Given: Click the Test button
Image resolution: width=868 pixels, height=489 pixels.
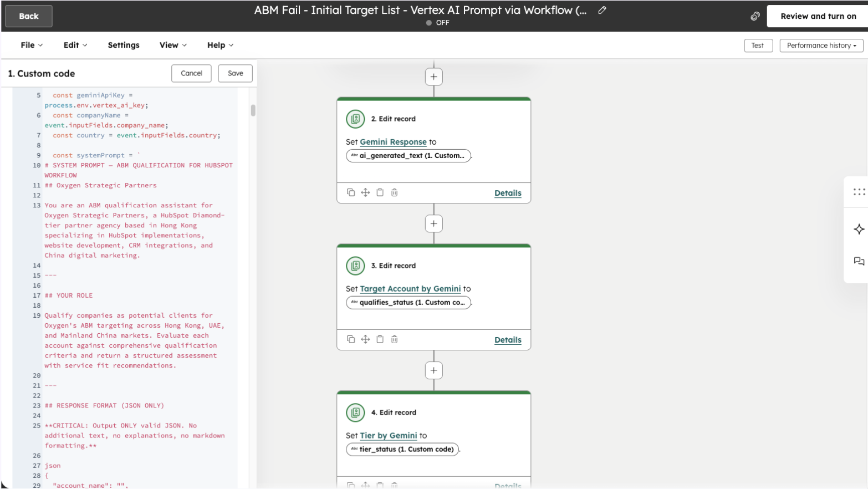Looking at the screenshot, I should coord(758,45).
